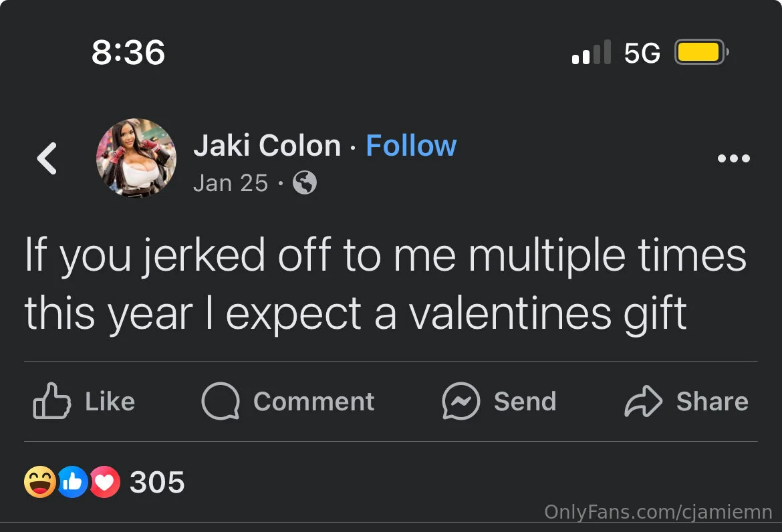Tap the Share button label
The width and height of the screenshot is (782, 532).
click(x=712, y=402)
